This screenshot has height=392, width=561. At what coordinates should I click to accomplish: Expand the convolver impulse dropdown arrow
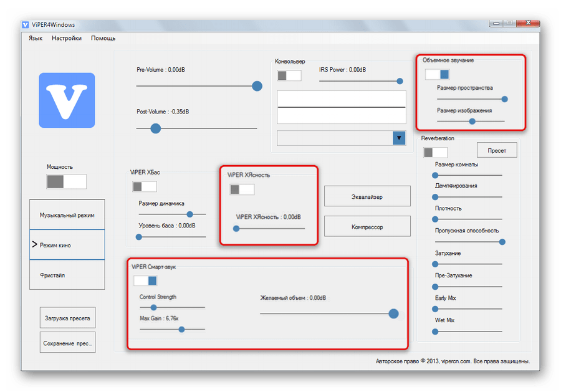(399, 138)
